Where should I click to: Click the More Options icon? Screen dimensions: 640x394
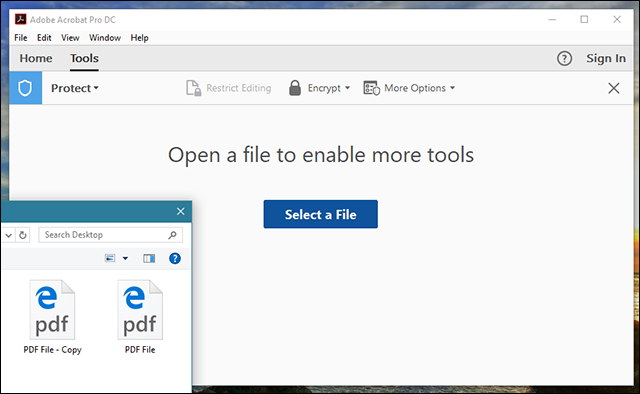pos(371,88)
